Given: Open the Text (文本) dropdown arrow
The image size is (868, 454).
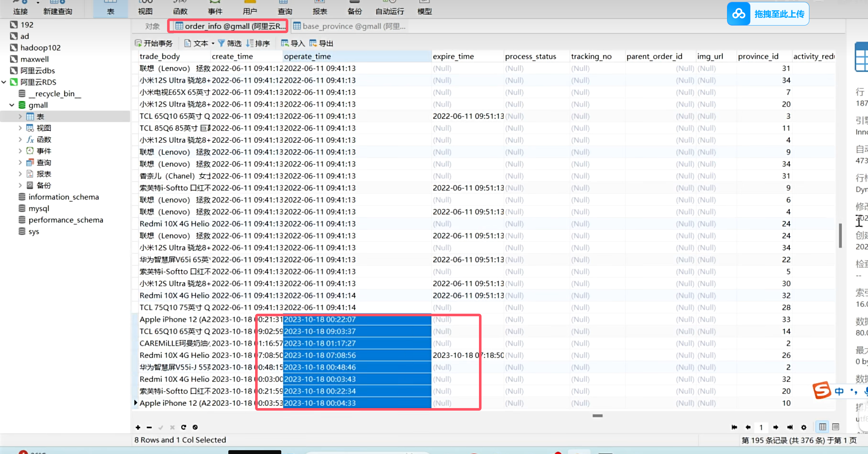Looking at the screenshot, I should click(x=213, y=43).
